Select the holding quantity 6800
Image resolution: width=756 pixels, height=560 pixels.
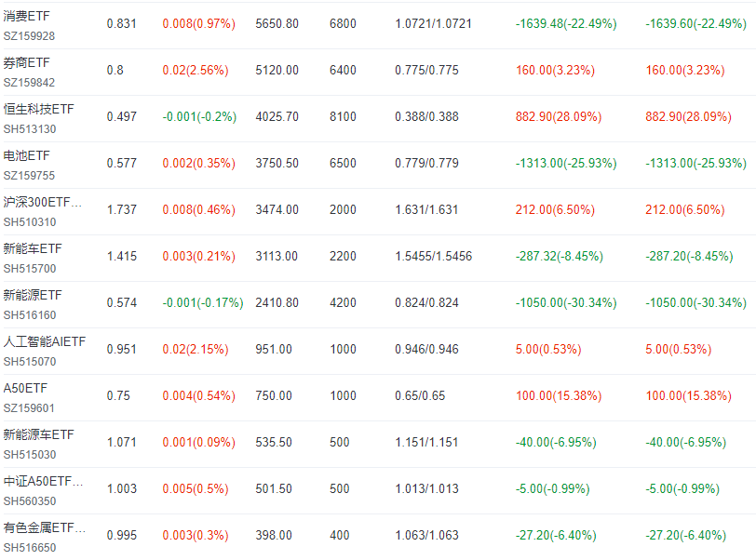343,23
